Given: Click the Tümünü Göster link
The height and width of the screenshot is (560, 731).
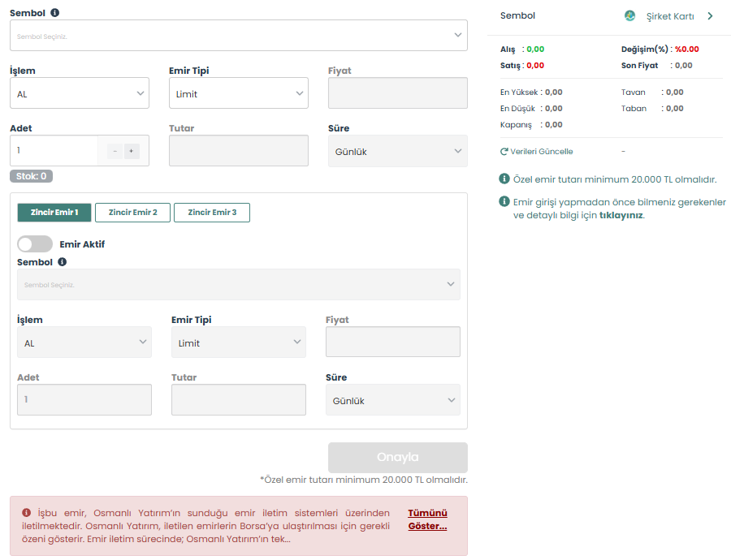Looking at the screenshot, I should click(427, 519).
